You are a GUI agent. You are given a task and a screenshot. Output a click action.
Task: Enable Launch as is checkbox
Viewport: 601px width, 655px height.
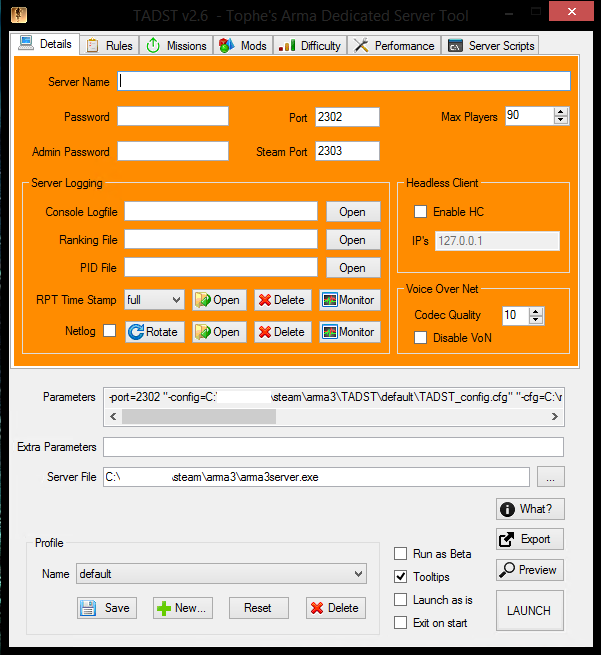click(x=401, y=600)
